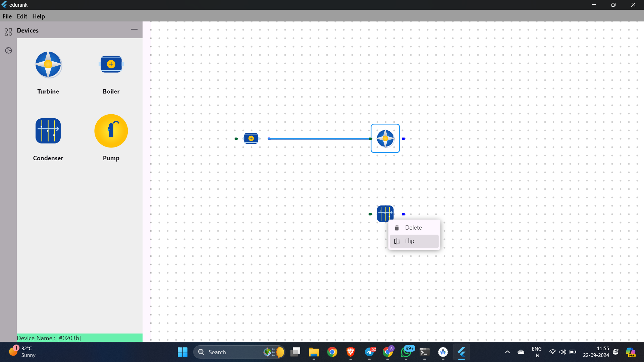Open the weather widget showing 32°C
Screen dimensions: 644x362
[x=22, y=352]
